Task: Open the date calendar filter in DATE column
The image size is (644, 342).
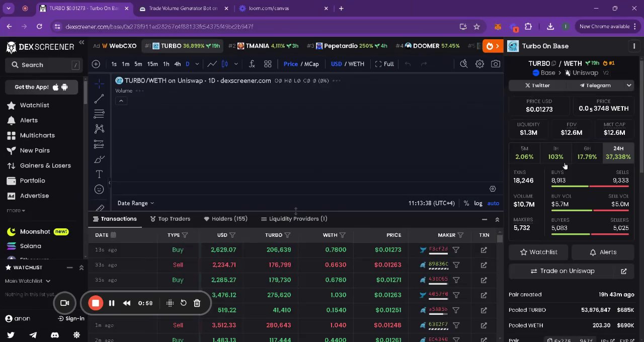Action: coord(113,235)
